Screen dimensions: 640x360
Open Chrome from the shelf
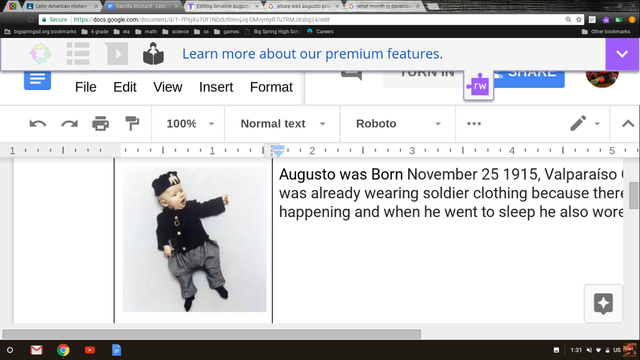coord(63,350)
